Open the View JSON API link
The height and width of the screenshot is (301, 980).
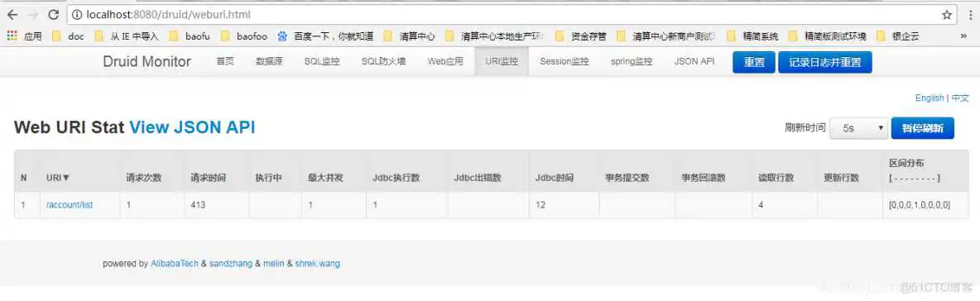click(193, 127)
